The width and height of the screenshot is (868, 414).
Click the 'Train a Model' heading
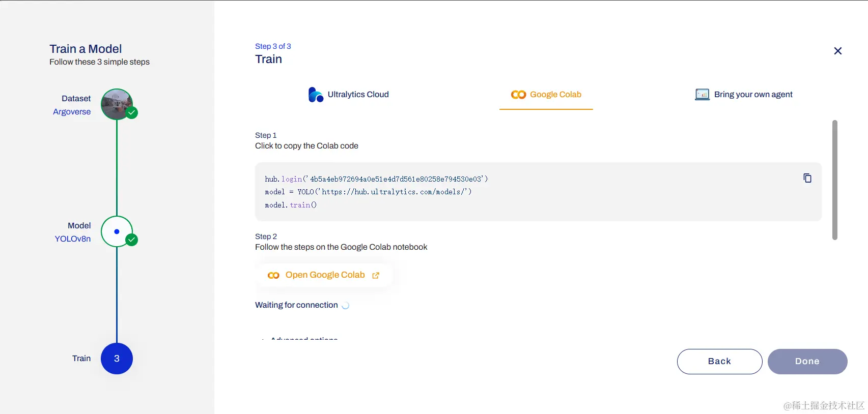[86, 49]
